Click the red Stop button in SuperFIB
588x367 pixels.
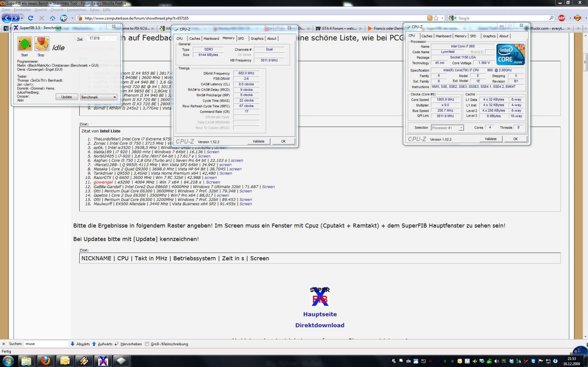tap(42, 44)
